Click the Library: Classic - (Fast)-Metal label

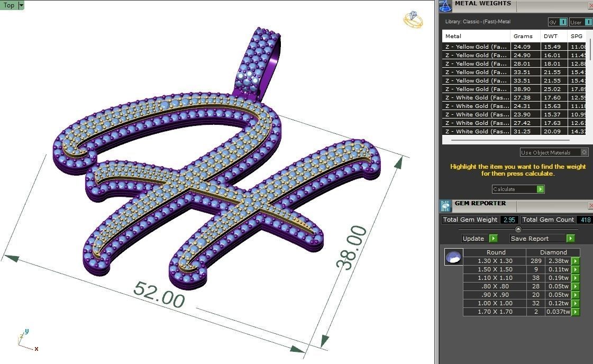[478, 22]
